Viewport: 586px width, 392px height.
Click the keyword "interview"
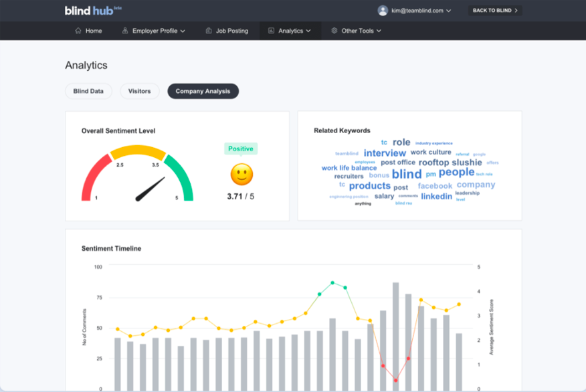pos(385,153)
